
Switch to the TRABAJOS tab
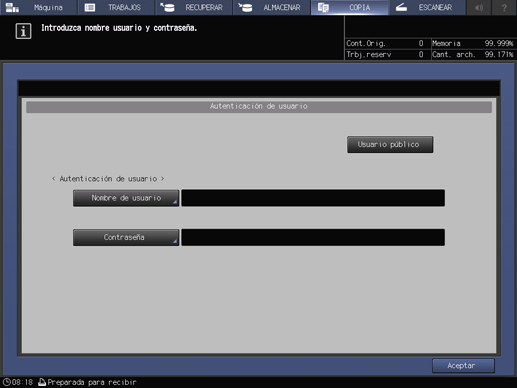pyautogui.click(x=116, y=7)
